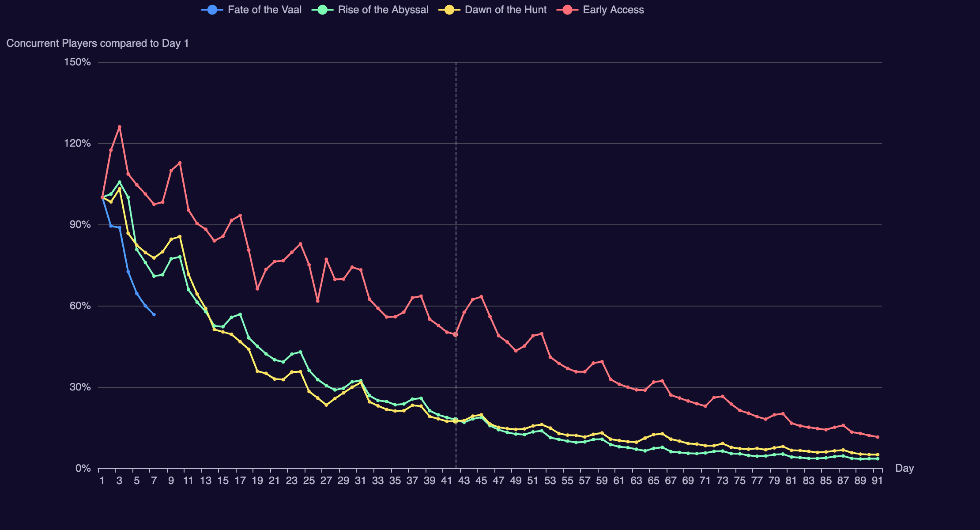Click the Early Access day 45 peak point
Viewport: 980px width, 530px height.
pos(481,297)
